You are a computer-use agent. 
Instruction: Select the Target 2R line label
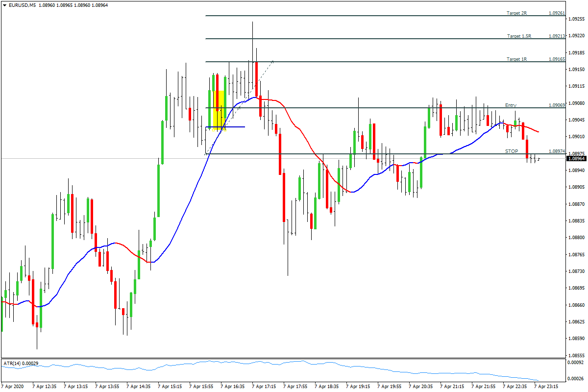pyautogui.click(x=516, y=13)
